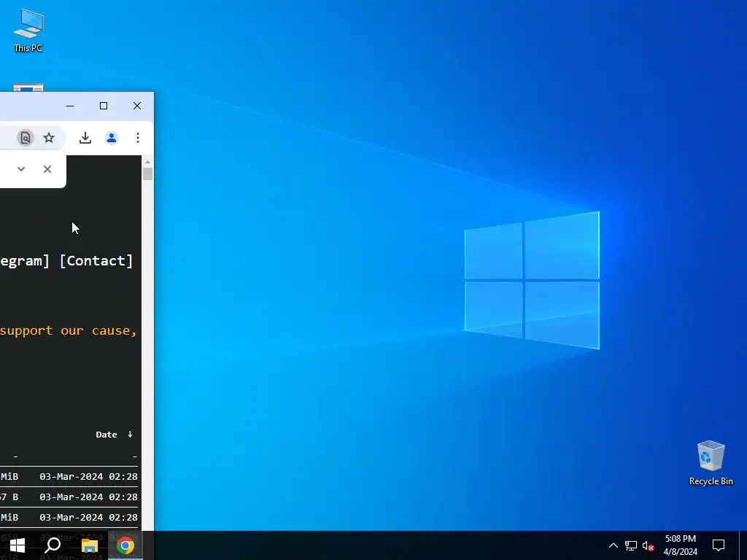The image size is (747, 560).
Task: Open the [Contact] link
Action: click(x=96, y=261)
